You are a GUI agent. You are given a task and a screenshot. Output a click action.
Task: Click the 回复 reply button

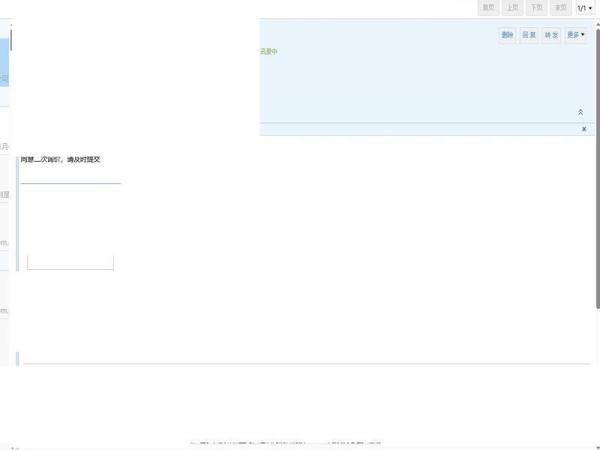pyautogui.click(x=529, y=35)
